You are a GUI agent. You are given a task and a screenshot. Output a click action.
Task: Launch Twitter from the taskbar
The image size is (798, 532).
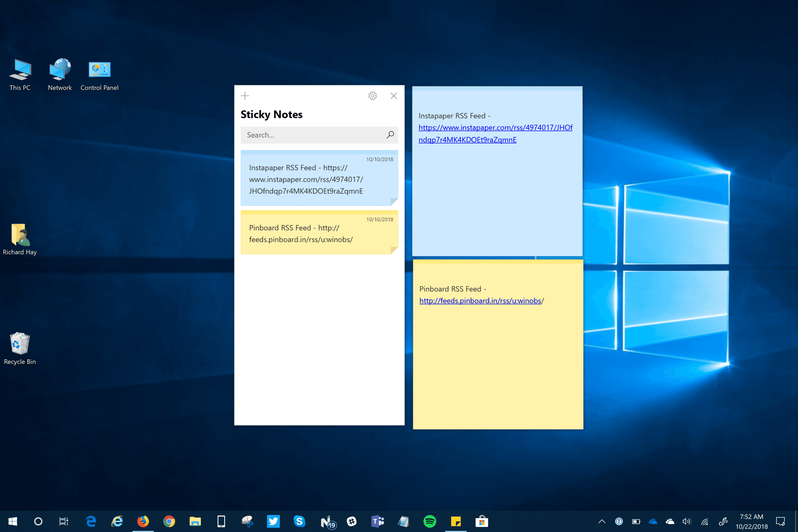click(x=273, y=521)
